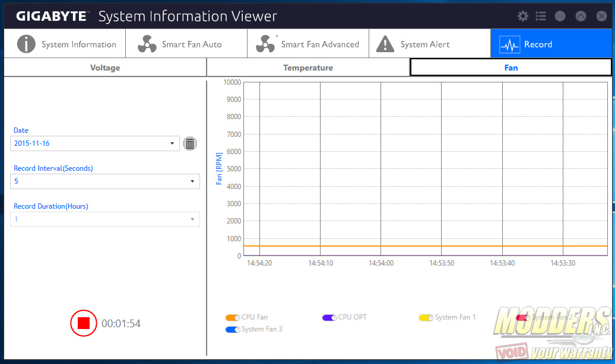Switch to Smart Fan Auto tab

coord(186,43)
